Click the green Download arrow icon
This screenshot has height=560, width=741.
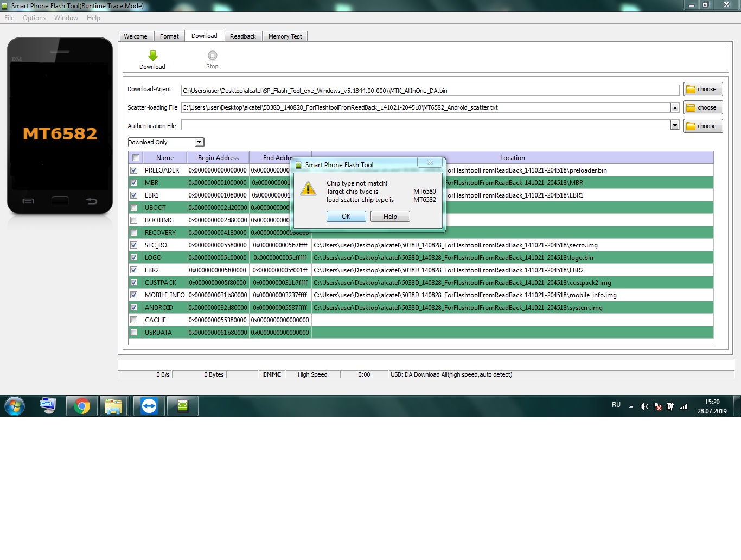tap(153, 56)
